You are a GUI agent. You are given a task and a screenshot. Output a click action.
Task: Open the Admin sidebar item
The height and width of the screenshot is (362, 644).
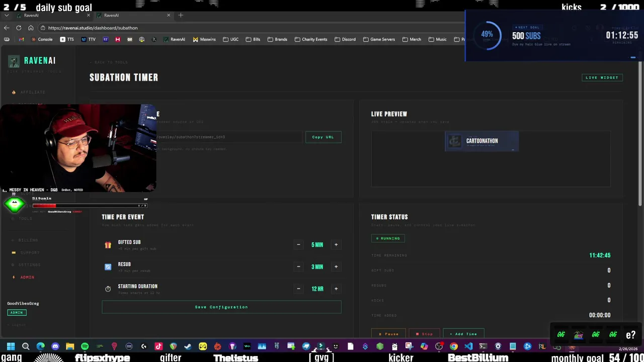click(23, 277)
